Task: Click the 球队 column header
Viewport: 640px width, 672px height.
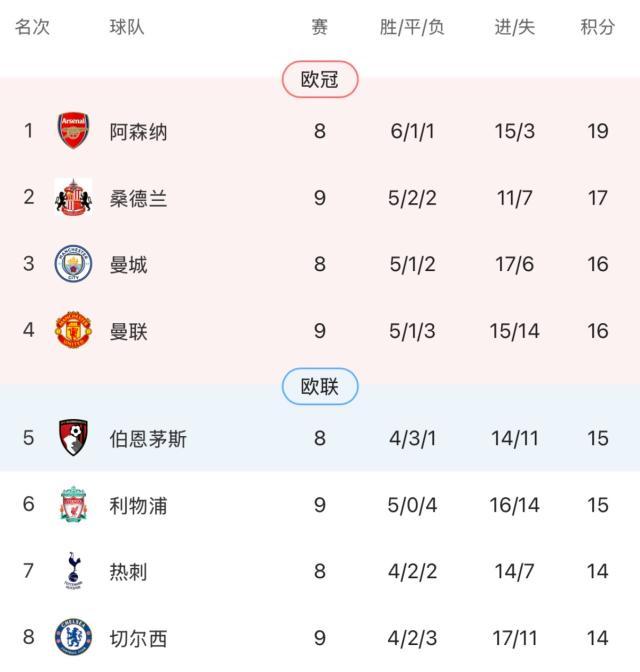Action: (127, 27)
